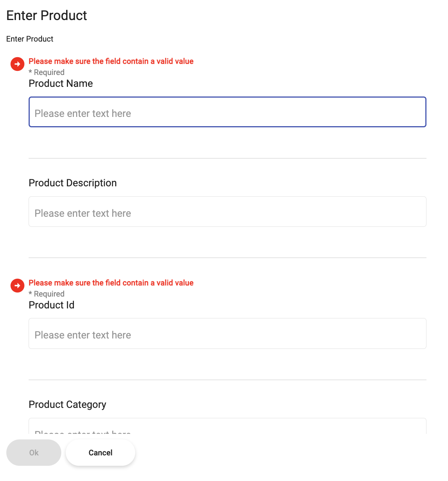Viewport: 448px width, 481px height.
Task: Click the error message above Product Name
Action: [x=111, y=61]
